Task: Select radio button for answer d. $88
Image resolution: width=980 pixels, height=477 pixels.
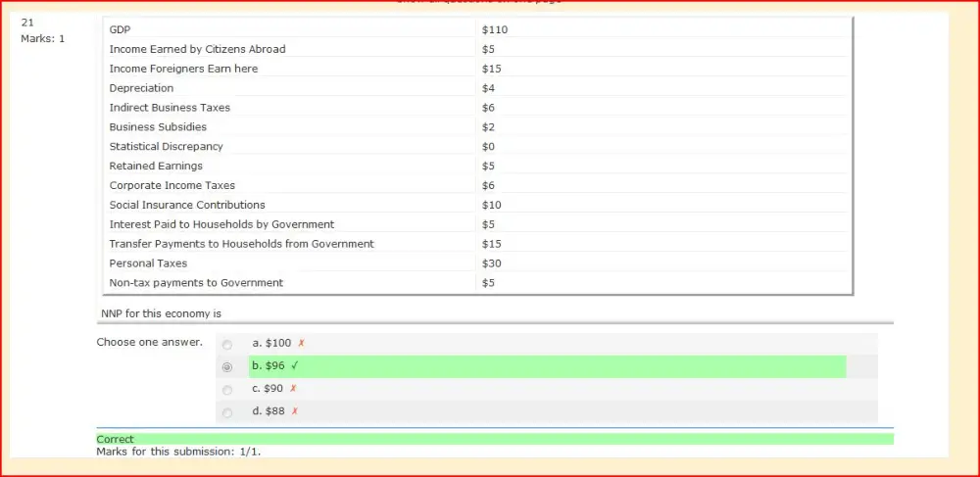Action: 227,412
